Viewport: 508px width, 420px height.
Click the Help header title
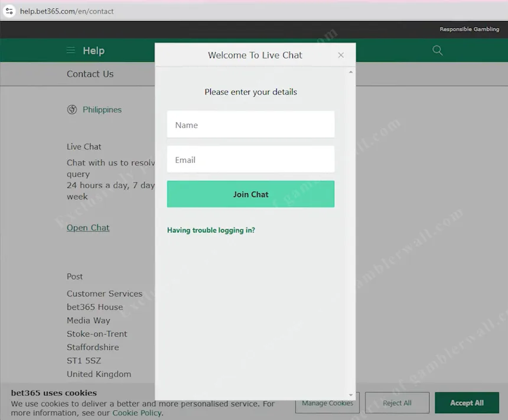pyautogui.click(x=93, y=51)
